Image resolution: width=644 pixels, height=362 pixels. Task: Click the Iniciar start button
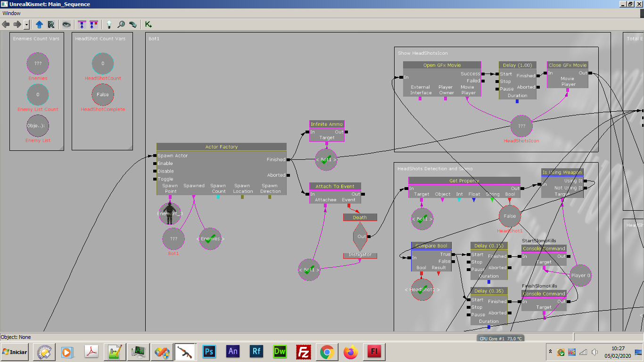[x=15, y=352]
